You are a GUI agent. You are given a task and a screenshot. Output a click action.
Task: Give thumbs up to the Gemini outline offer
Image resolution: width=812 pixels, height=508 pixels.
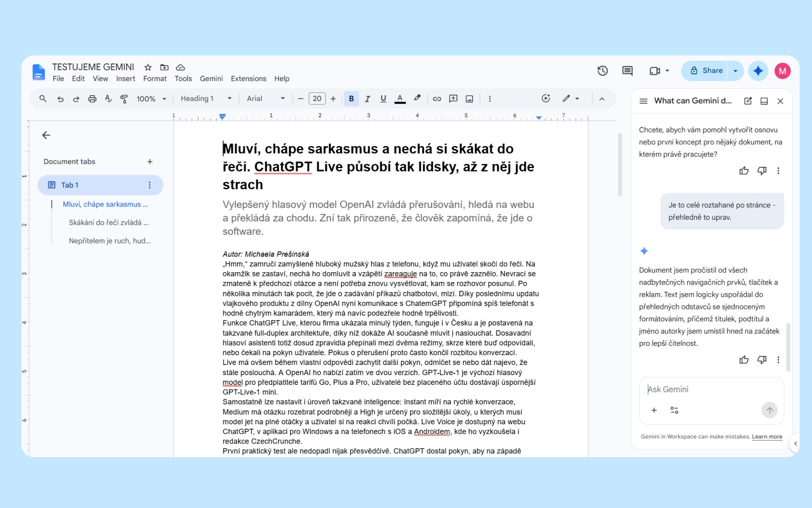[x=744, y=171]
